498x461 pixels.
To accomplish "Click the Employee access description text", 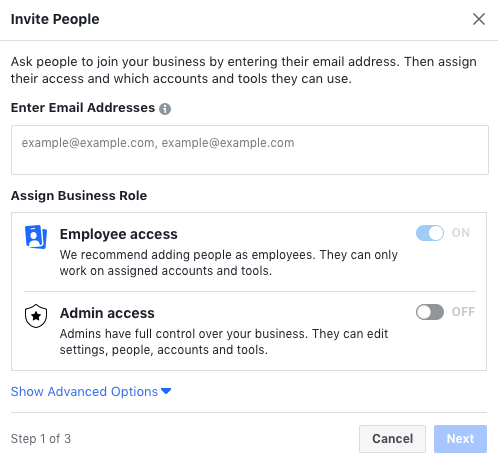I will point(229,263).
